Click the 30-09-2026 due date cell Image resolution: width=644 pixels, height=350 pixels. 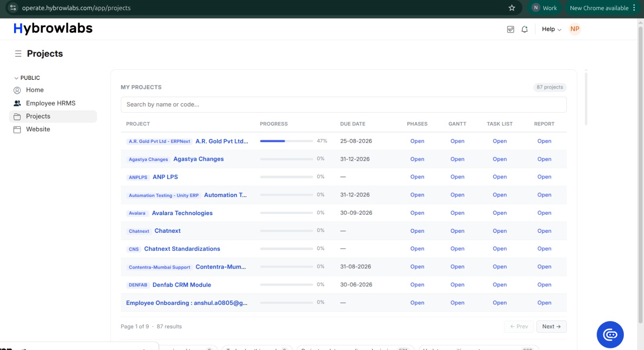point(356,213)
